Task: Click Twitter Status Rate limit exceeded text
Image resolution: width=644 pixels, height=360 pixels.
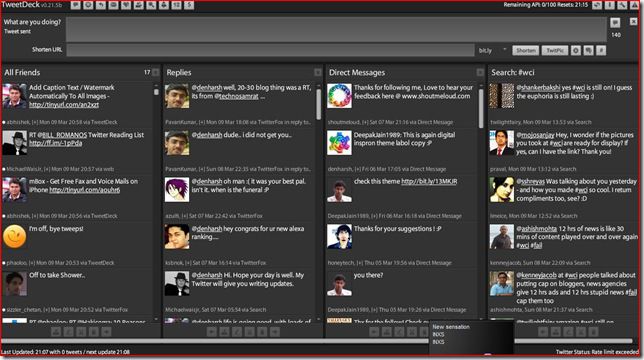Action: click(x=597, y=352)
